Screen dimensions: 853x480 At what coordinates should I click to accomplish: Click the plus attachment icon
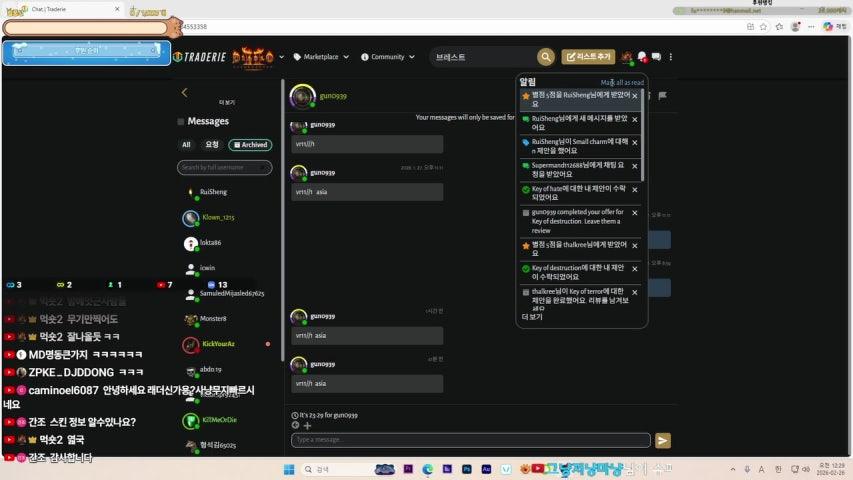307,426
